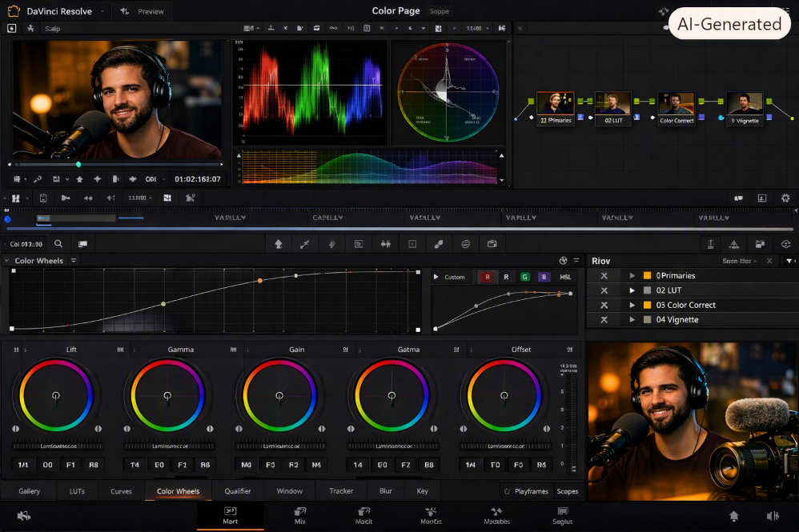Toggle the HSL curve mode
This screenshot has width=799, height=532.
565,277
